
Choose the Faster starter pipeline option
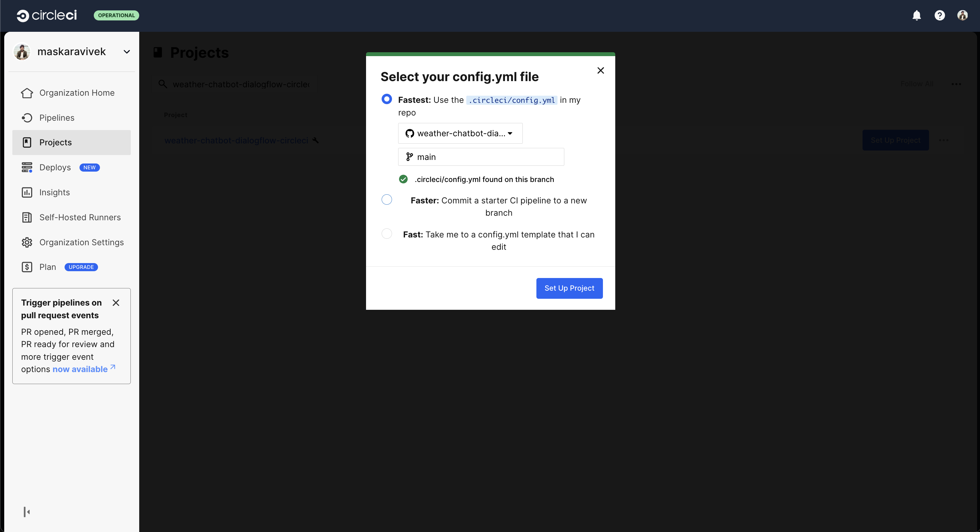point(386,199)
